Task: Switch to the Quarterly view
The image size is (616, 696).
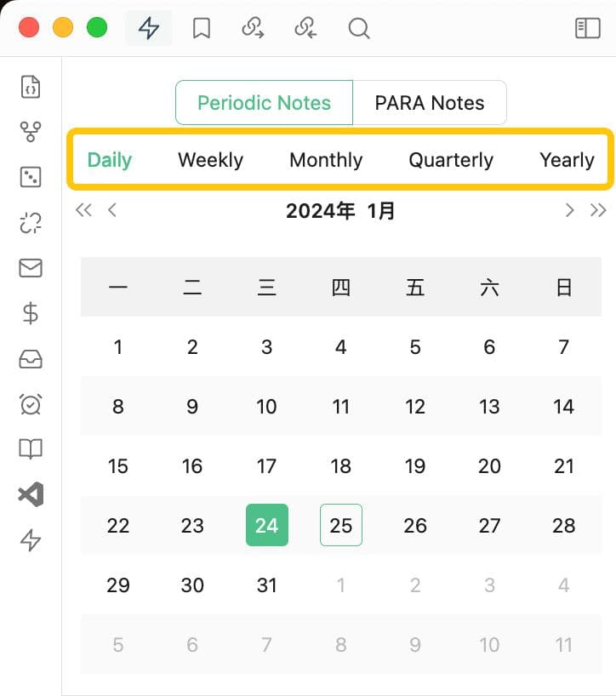Action: coord(451,160)
